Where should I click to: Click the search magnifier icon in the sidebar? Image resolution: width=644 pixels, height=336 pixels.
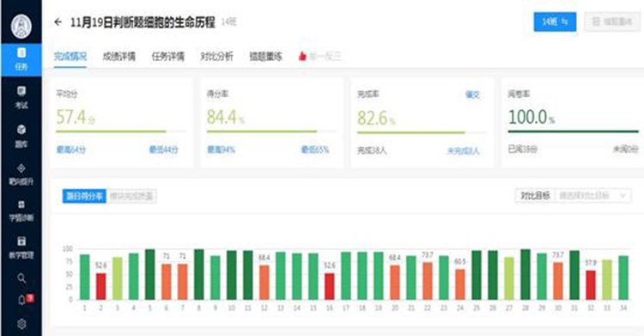[21, 278]
